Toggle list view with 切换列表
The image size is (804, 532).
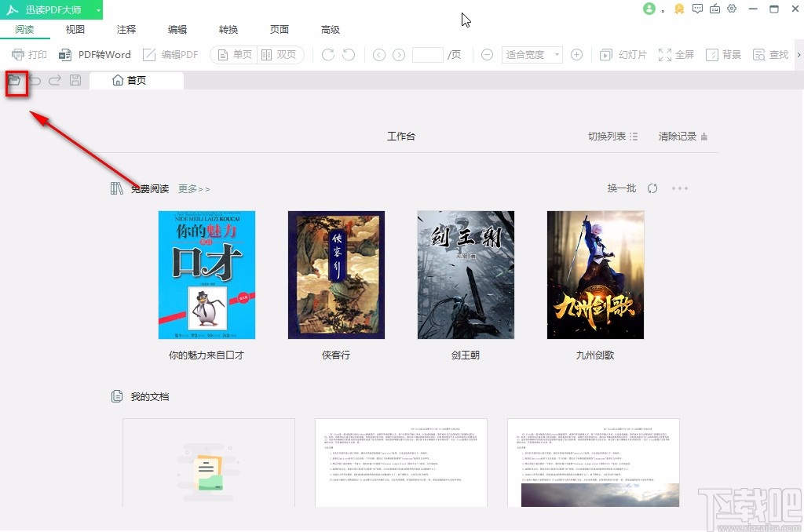(613, 137)
